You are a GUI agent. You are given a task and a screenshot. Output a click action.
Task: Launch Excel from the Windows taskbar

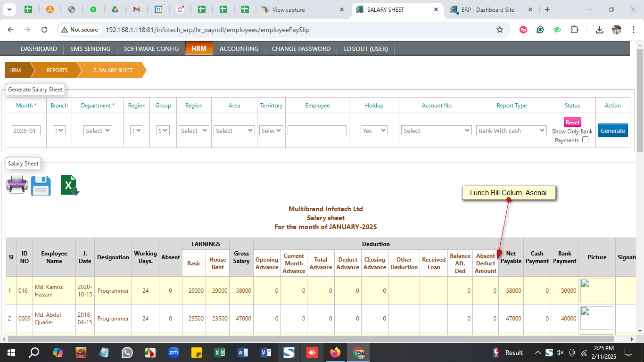[219, 353]
